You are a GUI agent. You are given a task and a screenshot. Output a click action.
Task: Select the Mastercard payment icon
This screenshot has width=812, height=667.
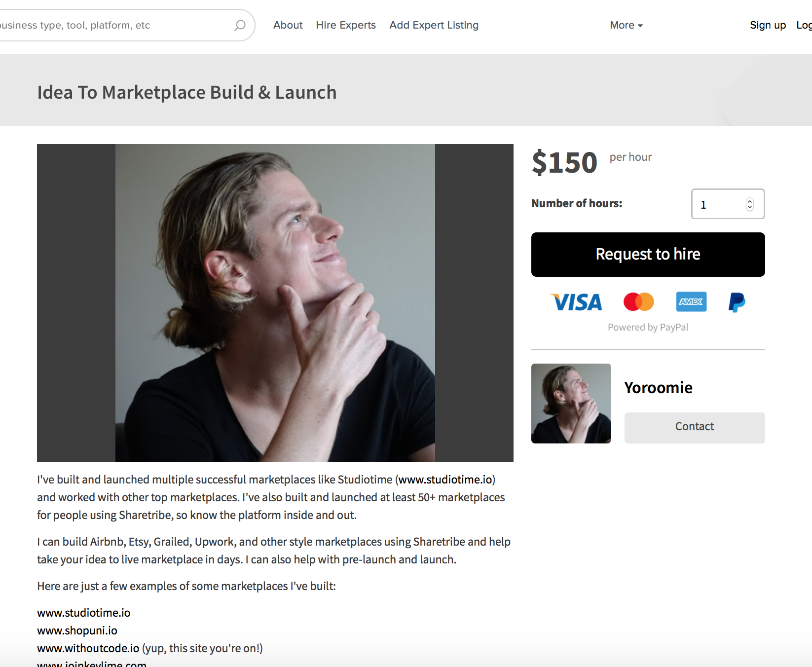point(639,302)
